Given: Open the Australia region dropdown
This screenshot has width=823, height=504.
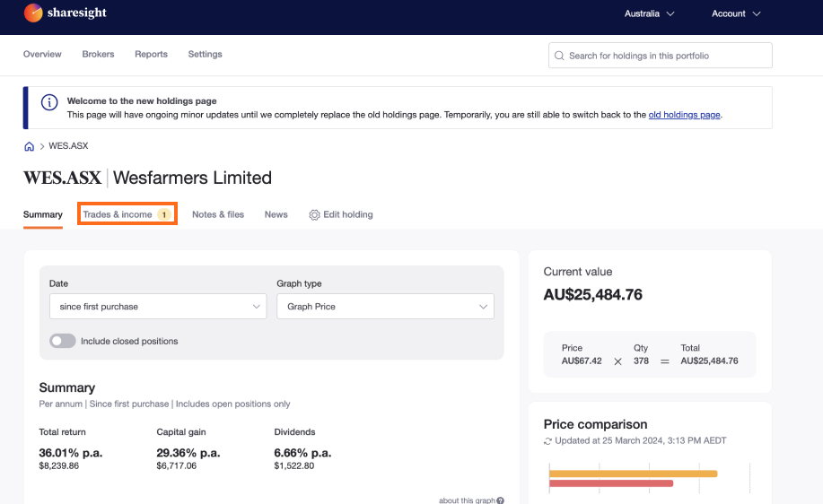Looking at the screenshot, I should click(x=649, y=13).
